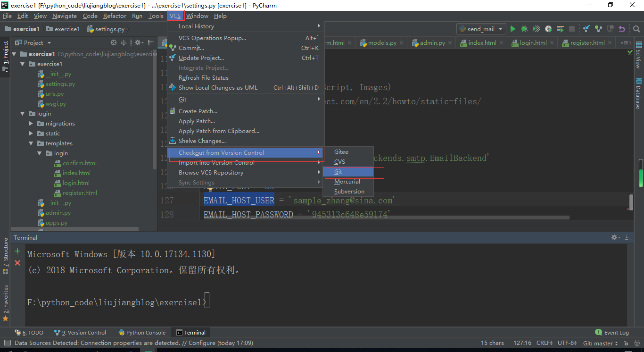Click Commit... in the VCS menu
This screenshot has width=644, height=352.
coord(246,48)
